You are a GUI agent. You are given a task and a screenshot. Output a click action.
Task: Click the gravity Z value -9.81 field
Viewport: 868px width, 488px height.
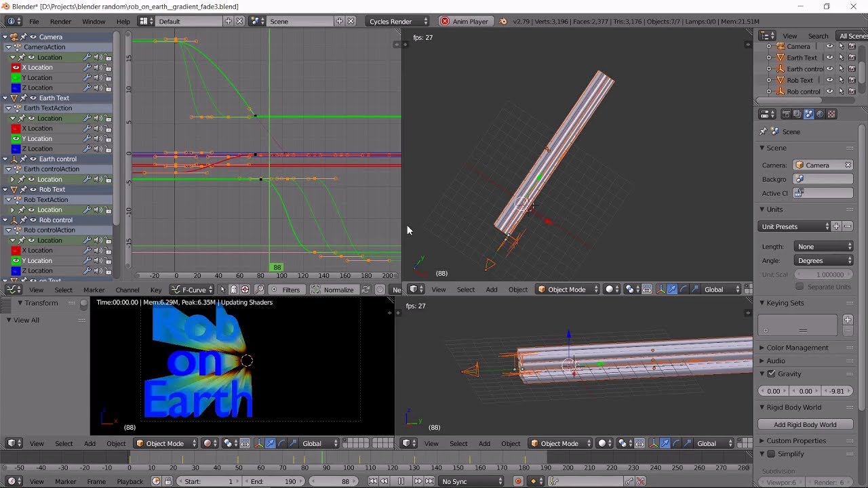(x=837, y=391)
